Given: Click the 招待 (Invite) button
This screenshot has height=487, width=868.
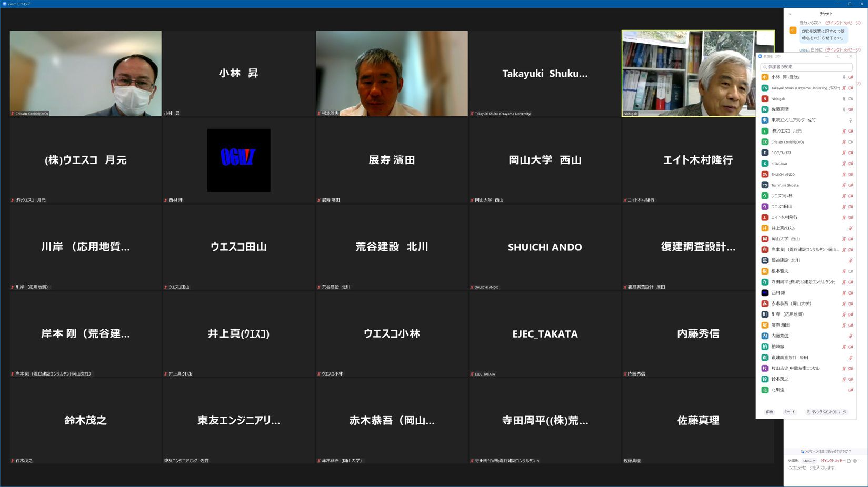Looking at the screenshot, I should [769, 412].
